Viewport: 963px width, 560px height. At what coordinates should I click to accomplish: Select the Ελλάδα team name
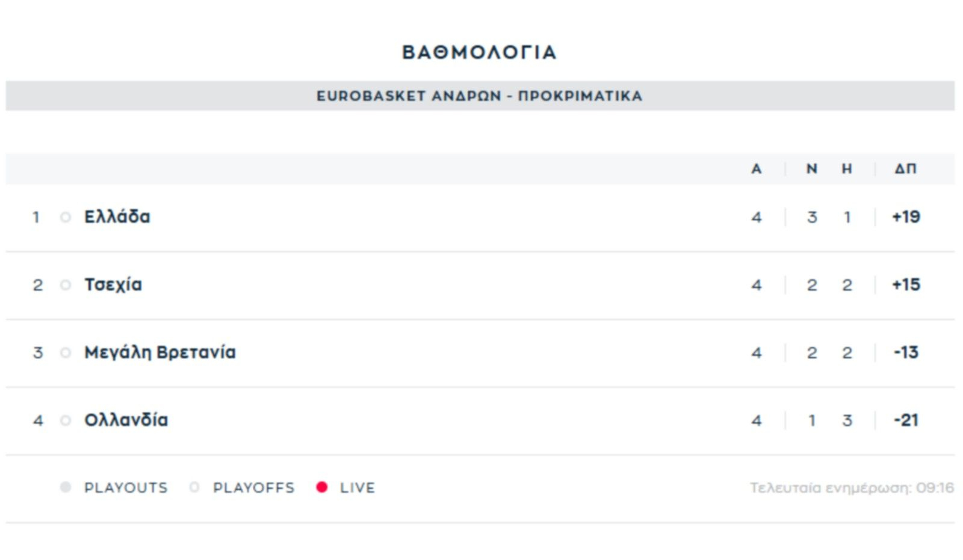click(117, 217)
